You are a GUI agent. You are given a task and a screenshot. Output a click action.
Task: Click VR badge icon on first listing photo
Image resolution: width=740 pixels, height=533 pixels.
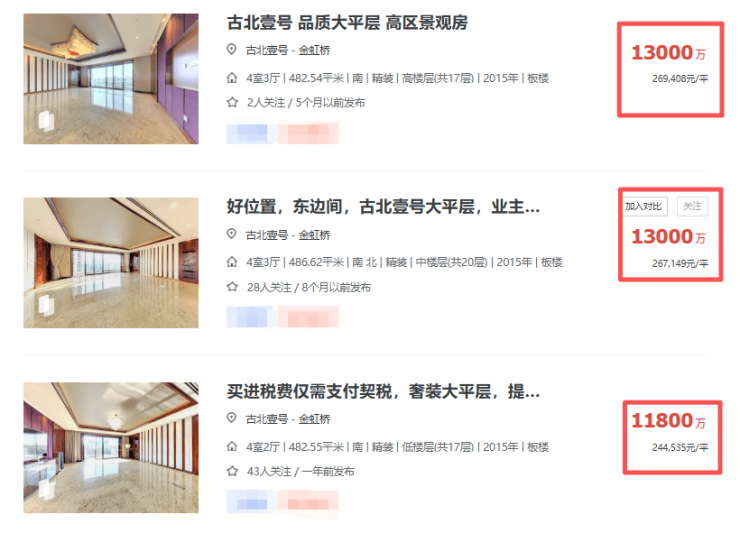click(46, 120)
